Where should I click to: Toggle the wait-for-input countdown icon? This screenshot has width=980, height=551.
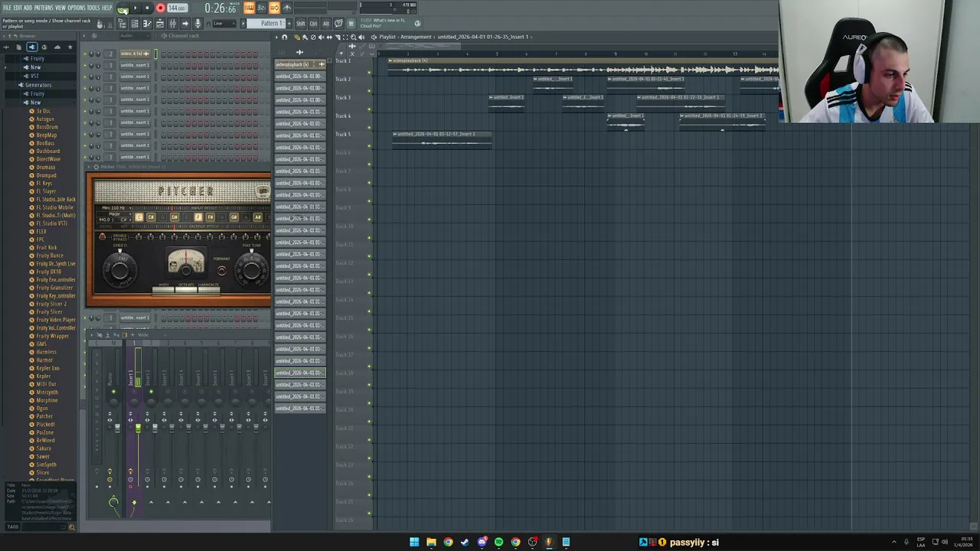pos(262,8)
